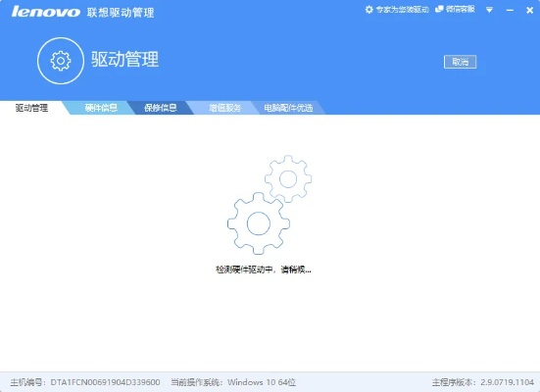Click the gear icon beside 专家为您装驱动
The image size is (540, 392).
pos(368,9)
